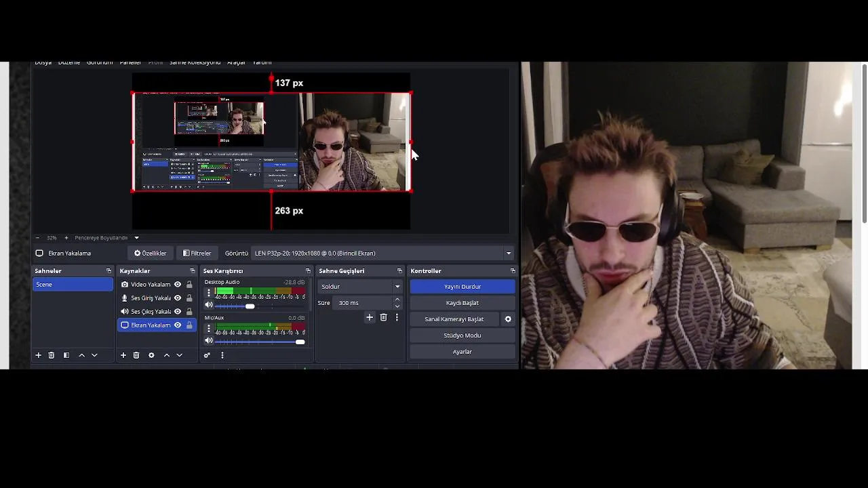Image resolution: width=868 pixels, height=488 pixels.
Task: Move the scene down in Sahneler
Action: [94, 355]
